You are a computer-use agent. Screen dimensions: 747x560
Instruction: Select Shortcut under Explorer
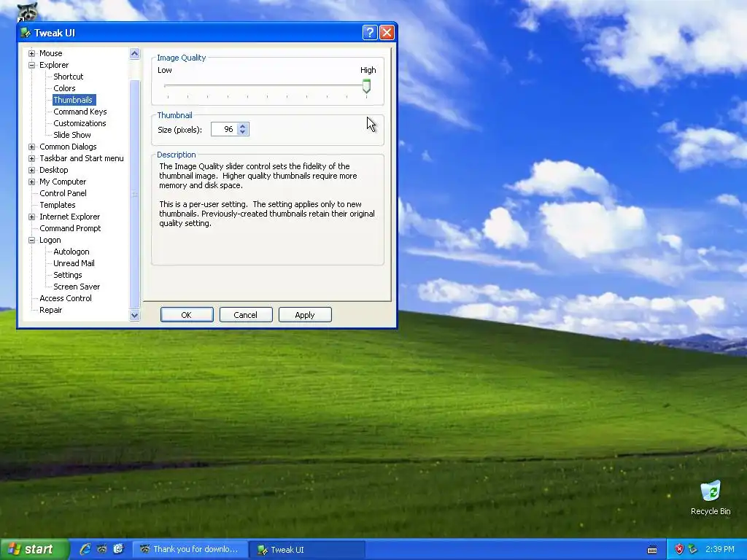tap(68, 77)
